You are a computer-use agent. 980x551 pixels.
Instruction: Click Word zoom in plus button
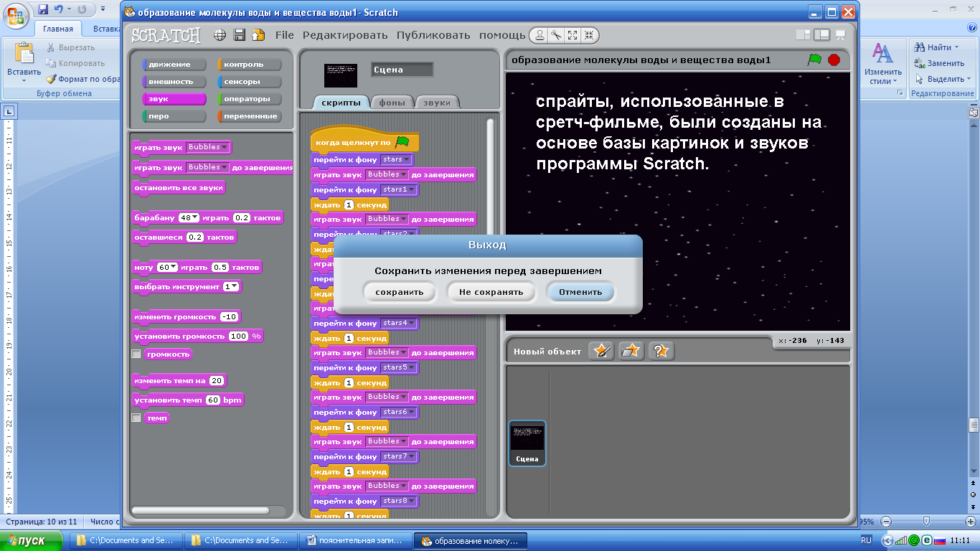click(969, 522)
